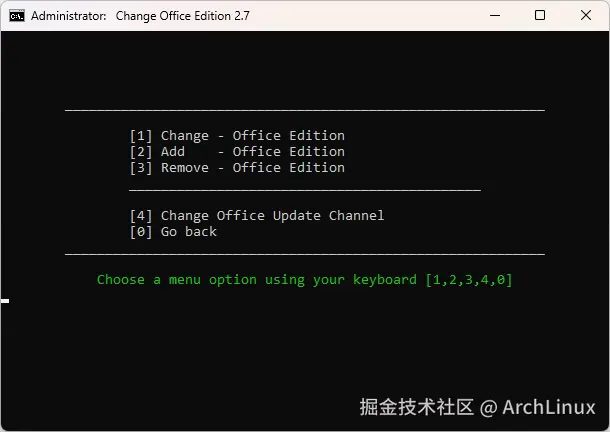Click the "@" symbol in the watermark

click(x=488, y=407)
